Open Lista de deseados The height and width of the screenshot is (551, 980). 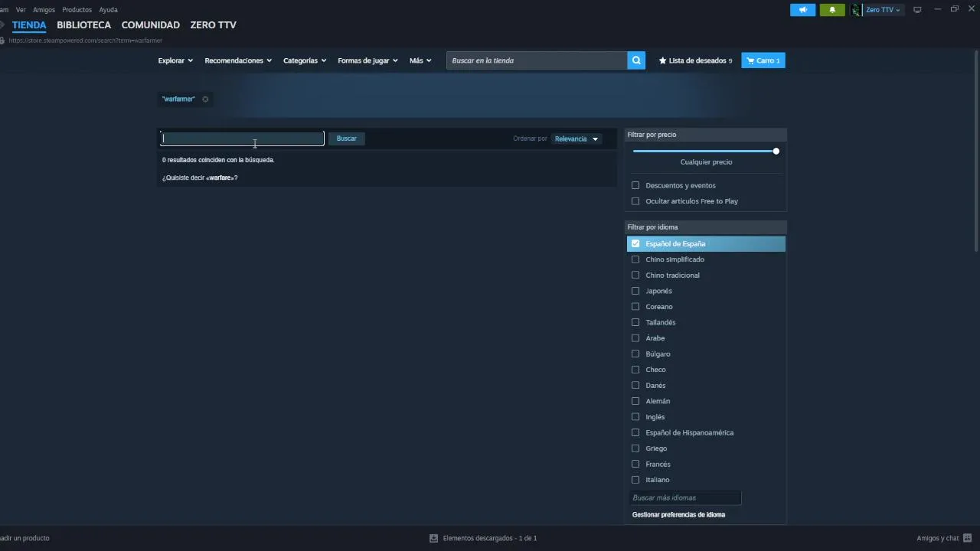(695, 60)
